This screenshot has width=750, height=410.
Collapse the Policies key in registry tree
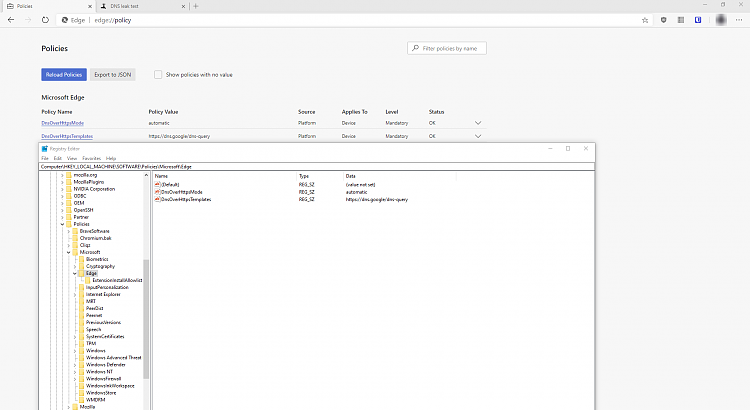pyautogui.click(x=62, y=224)
